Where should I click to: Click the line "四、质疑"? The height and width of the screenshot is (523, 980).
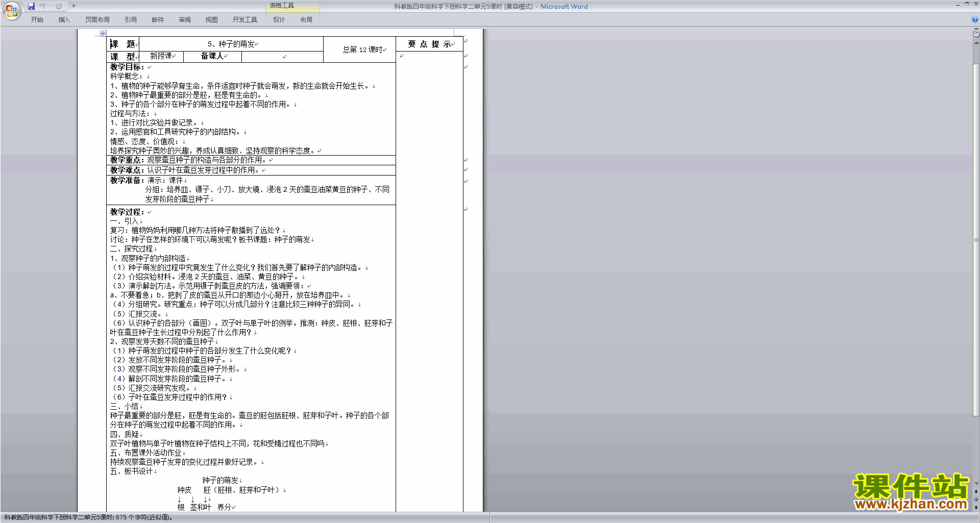click(124, 435)
